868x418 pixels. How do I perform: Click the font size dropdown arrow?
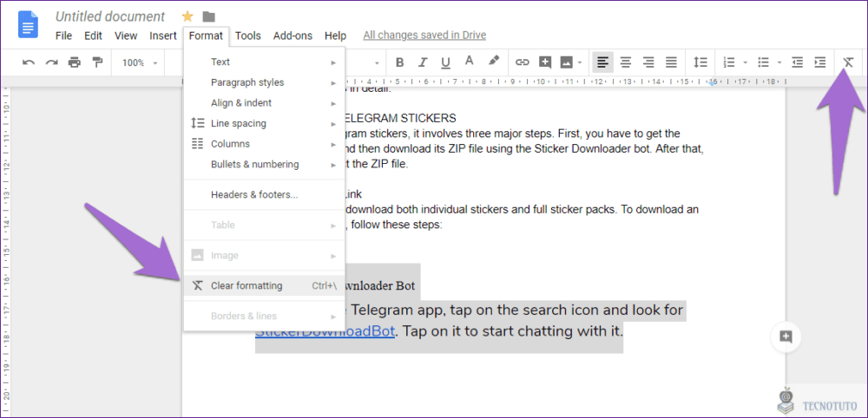coord(377,62)
